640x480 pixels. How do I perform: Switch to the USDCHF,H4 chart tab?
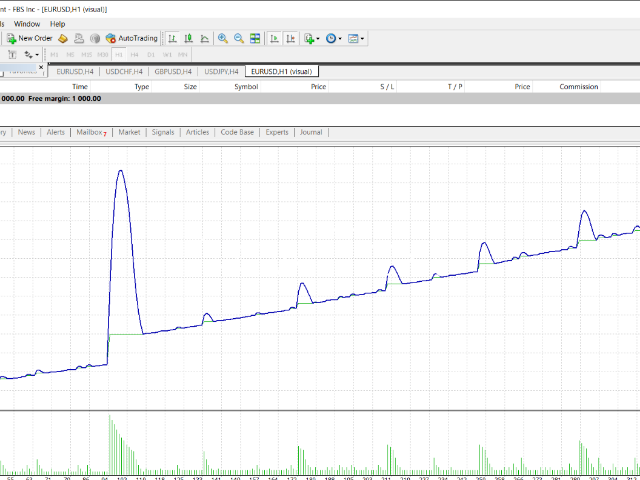[124, 71]
